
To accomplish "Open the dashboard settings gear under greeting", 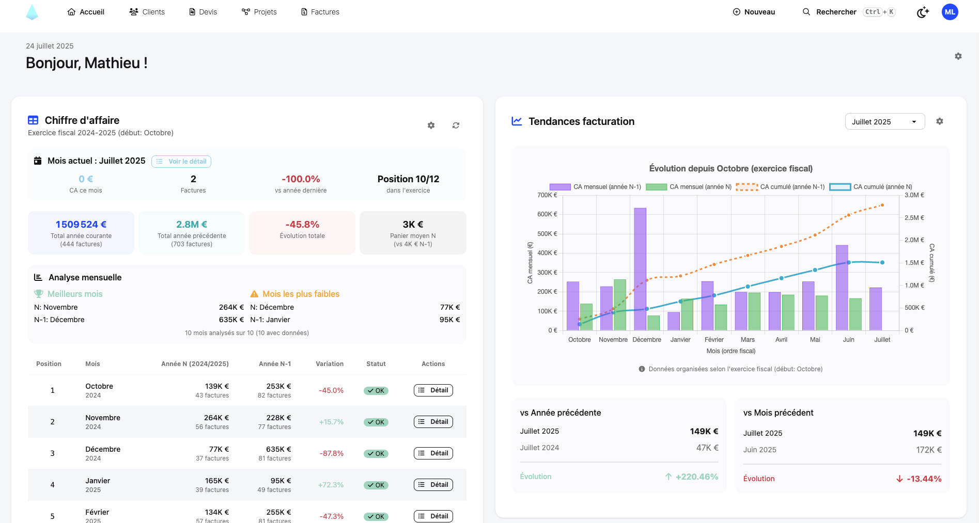I will coord(958,56).
